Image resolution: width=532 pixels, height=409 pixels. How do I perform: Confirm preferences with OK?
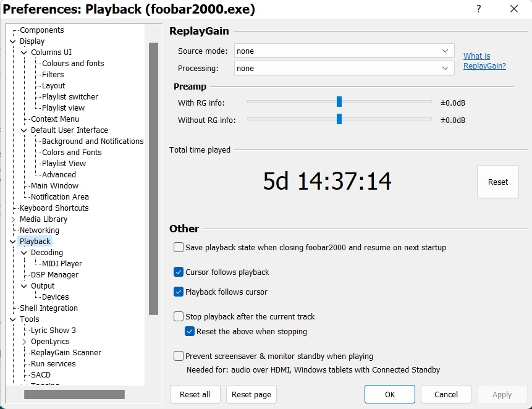pyautogui.click(x=390, y=394)
